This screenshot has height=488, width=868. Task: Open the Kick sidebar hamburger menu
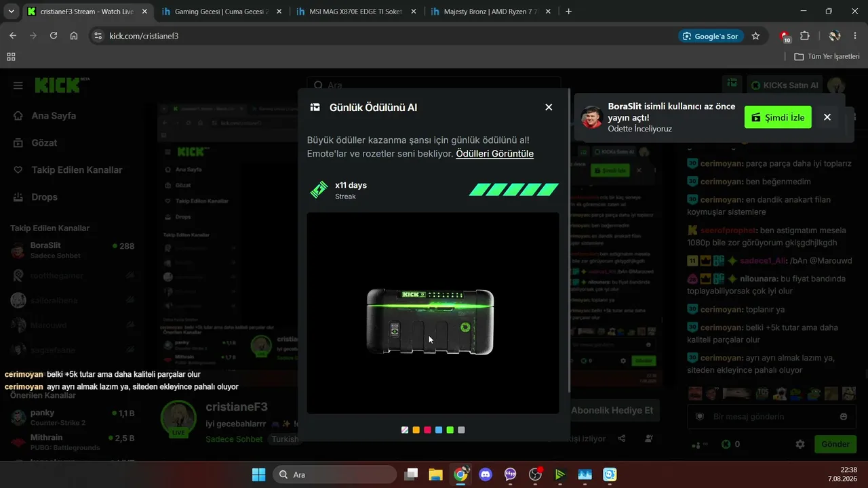tap(18, 85)
